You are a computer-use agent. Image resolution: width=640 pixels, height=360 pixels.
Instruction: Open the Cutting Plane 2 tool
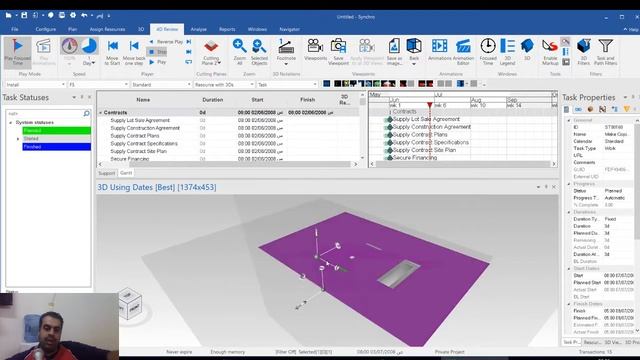point(211,53)
